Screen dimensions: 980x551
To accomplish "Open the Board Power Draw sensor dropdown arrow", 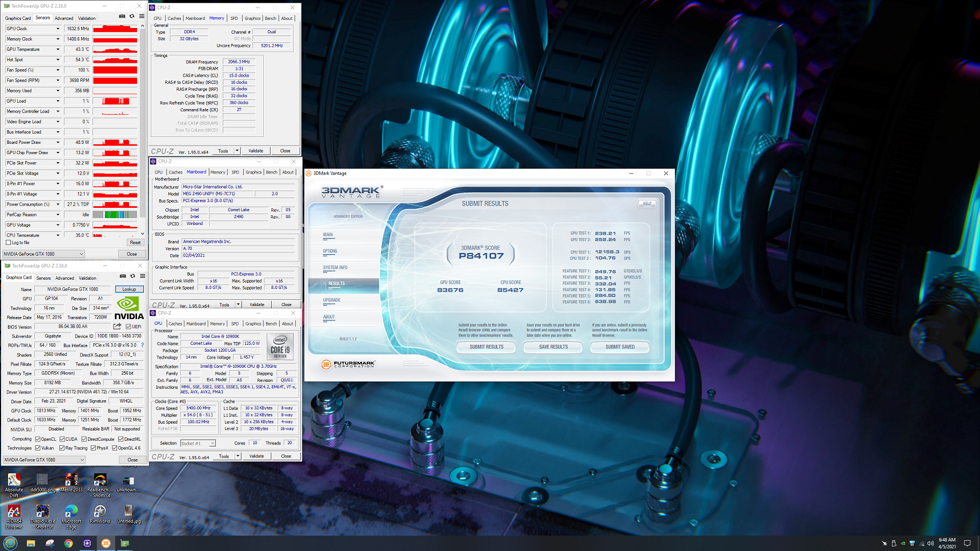I will coord(58,142).
